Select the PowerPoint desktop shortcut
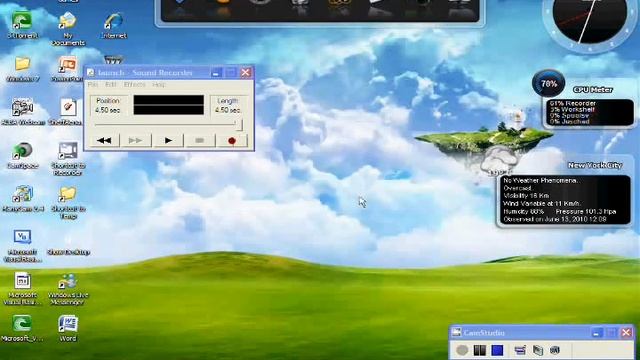Screen dimensions: 640x360 [67, 69]
